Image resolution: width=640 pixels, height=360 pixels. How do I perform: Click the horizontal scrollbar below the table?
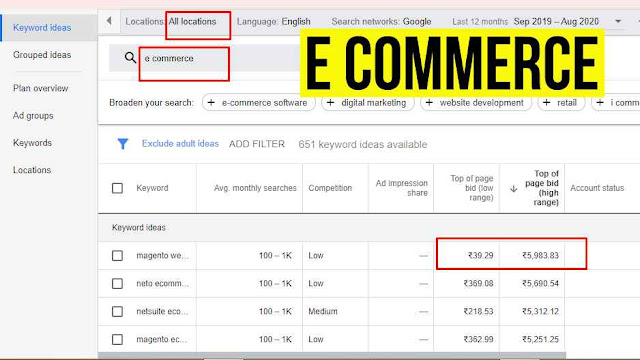click(x=331, y=356)
